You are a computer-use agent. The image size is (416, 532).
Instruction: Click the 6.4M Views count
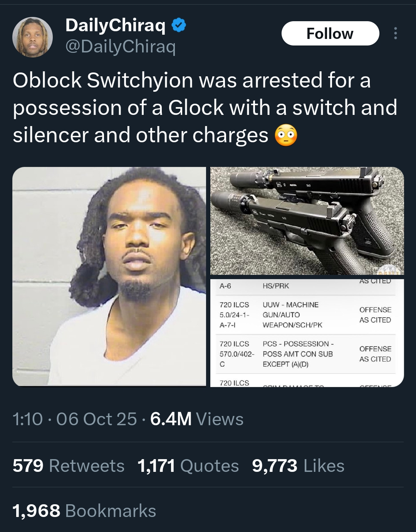coord(197,419)
